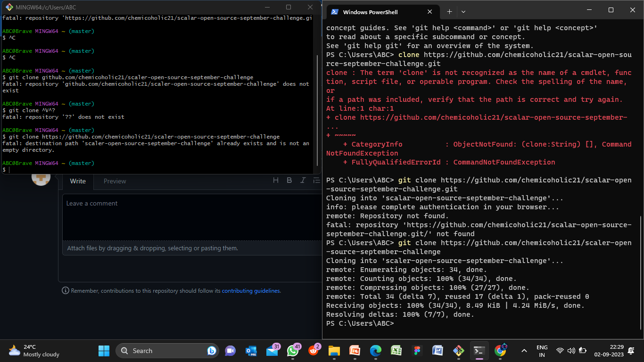644x362 pixels.
Task: Apply italic formatting in the comment toolbar
Action: coord(302,180)
